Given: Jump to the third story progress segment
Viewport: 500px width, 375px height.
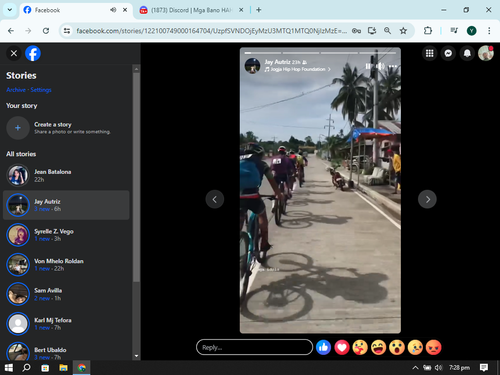Looking at the screenshot, I should 339,53.
